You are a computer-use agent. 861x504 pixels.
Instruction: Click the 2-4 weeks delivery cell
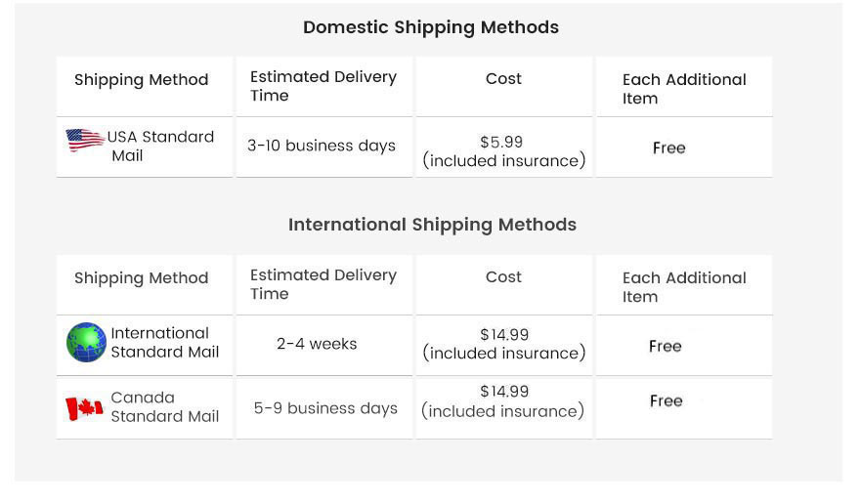coord(317,344)
